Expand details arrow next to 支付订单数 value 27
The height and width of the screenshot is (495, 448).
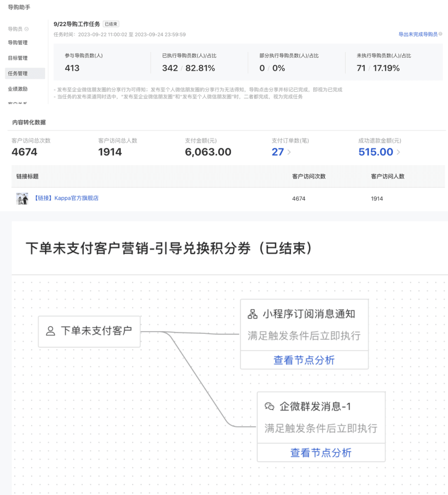click(288, 153)
